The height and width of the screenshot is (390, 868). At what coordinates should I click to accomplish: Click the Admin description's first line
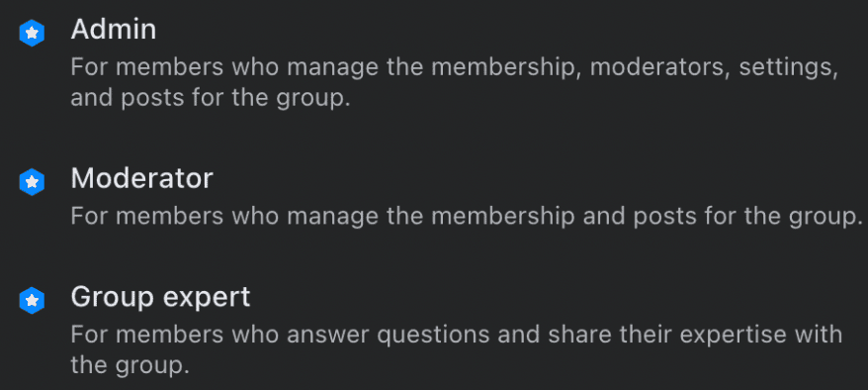click(x=454, y=67)
